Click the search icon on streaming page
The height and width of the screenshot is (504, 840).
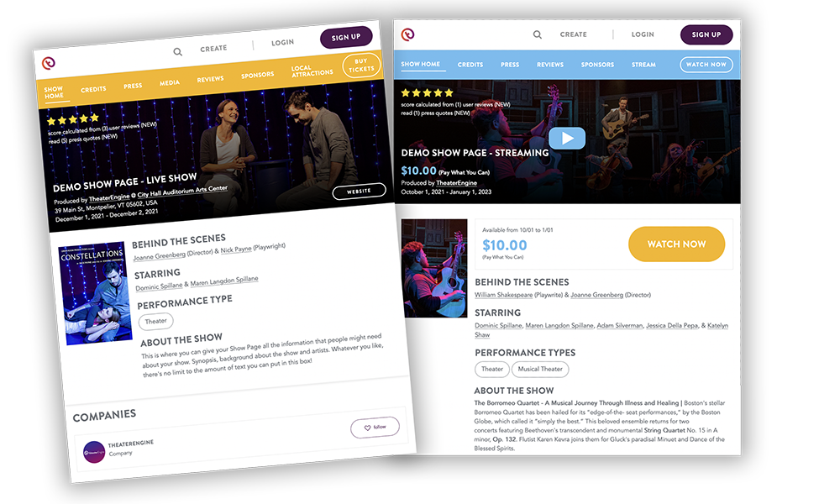click(x=538, y=34)
